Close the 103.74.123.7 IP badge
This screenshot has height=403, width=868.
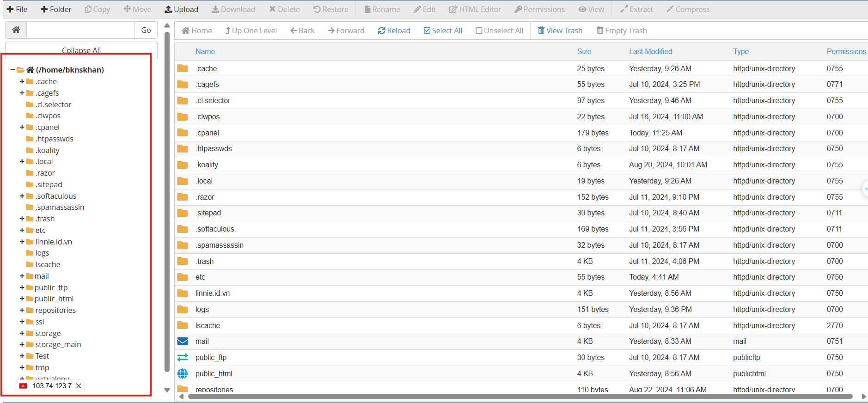pyautogui.click(x=79, y=386)
